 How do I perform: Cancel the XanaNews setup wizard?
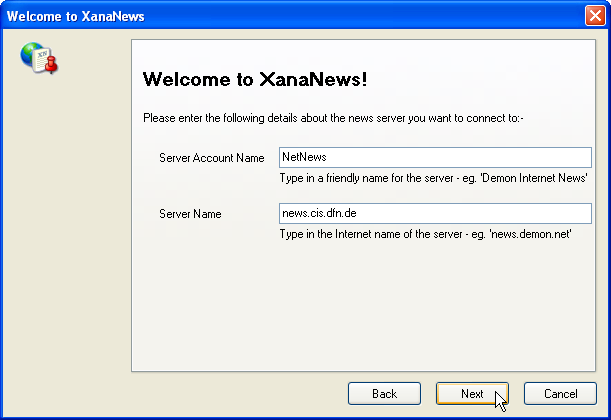[560, 394]
